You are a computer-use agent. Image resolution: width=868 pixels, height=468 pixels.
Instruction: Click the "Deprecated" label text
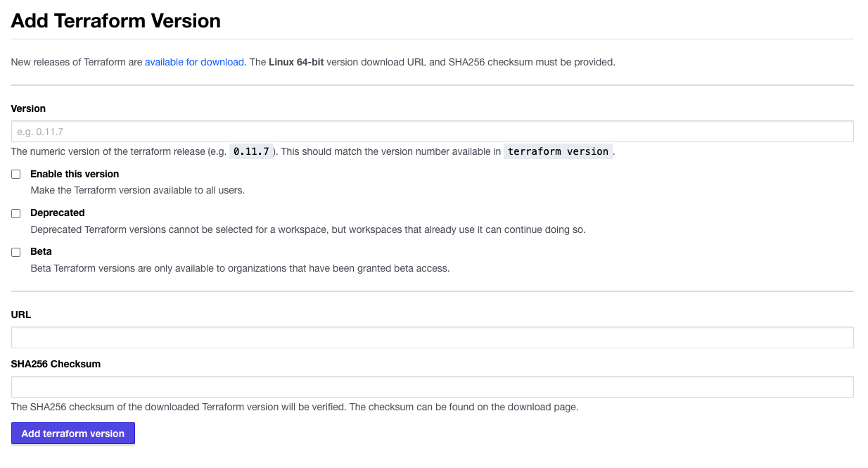point(58,213)
